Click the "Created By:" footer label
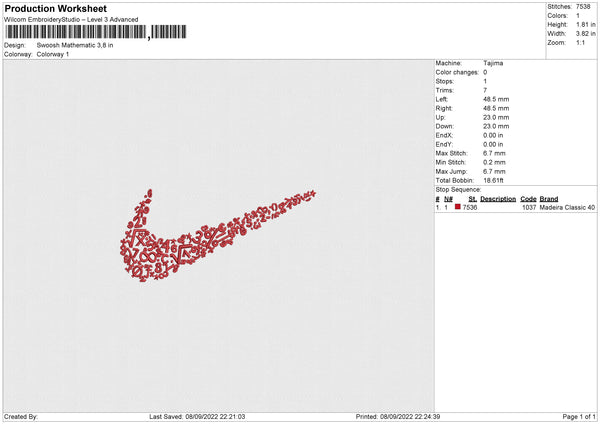 [x=21, y=417]
